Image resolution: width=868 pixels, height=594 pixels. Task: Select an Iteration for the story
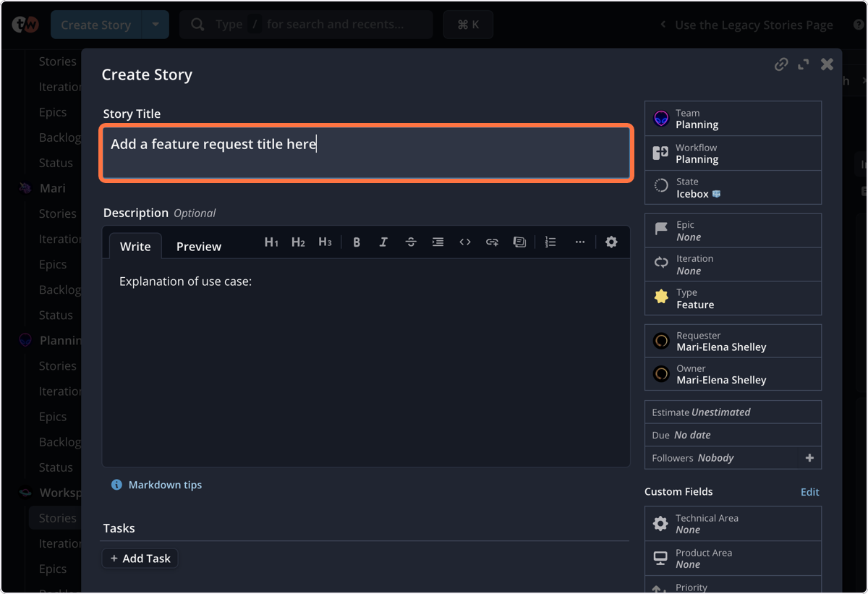pos(733,265)
